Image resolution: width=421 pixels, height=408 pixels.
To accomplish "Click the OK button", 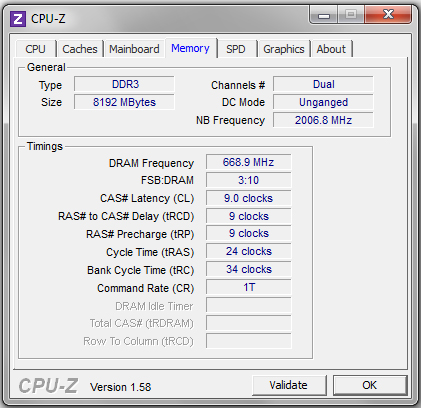I will click(x=370, y=385).
